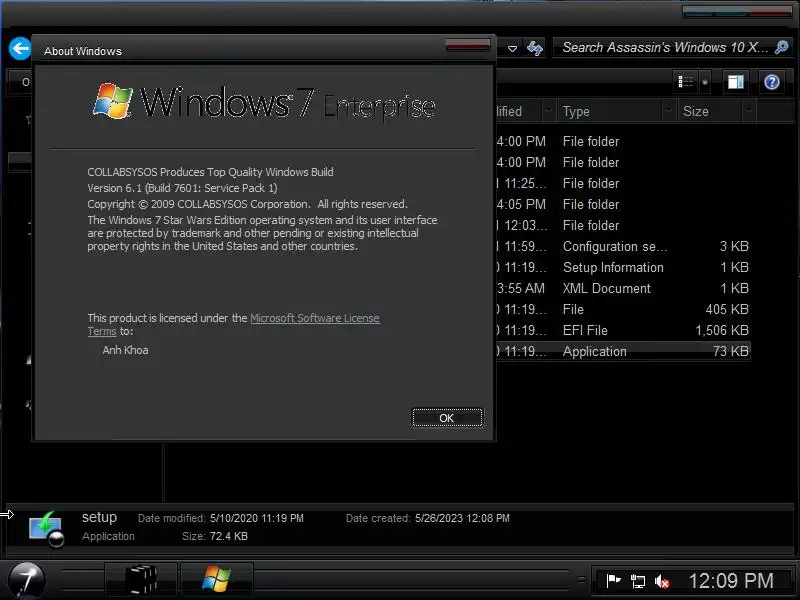Select the XML Document file row
800x600 pixels.
pos(622,288)
